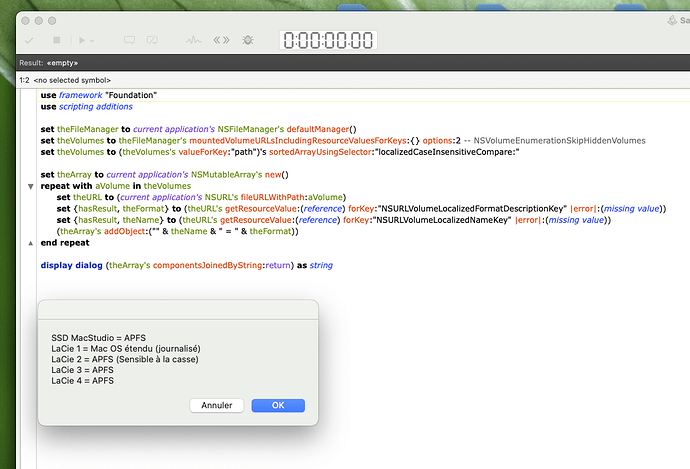This screenshot has height=469, width=690.
Task: Dismiss the dialog with Annuler
Action: tap(216, 405)
